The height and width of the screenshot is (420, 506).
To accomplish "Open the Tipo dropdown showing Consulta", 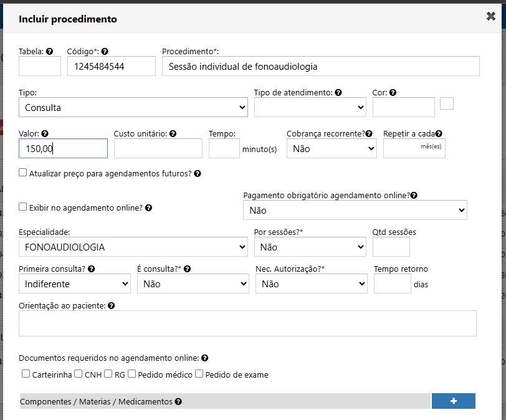I will 133,107.
